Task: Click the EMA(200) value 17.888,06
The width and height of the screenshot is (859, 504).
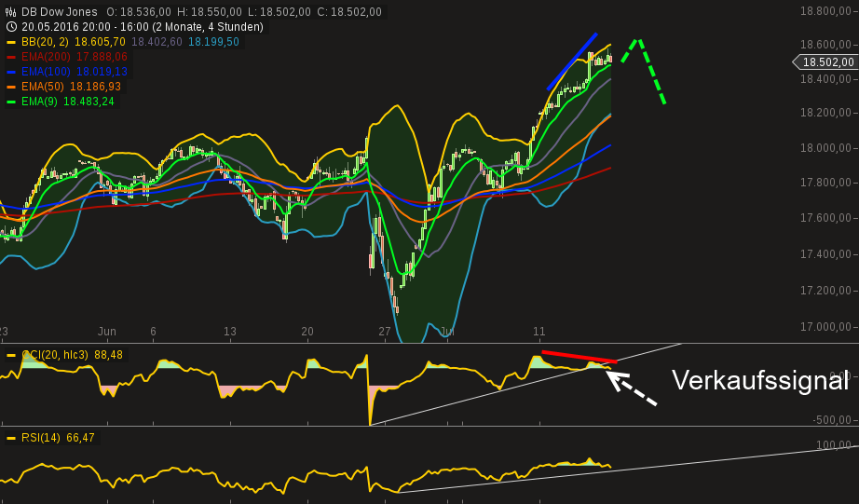Action: coord(102,57)
